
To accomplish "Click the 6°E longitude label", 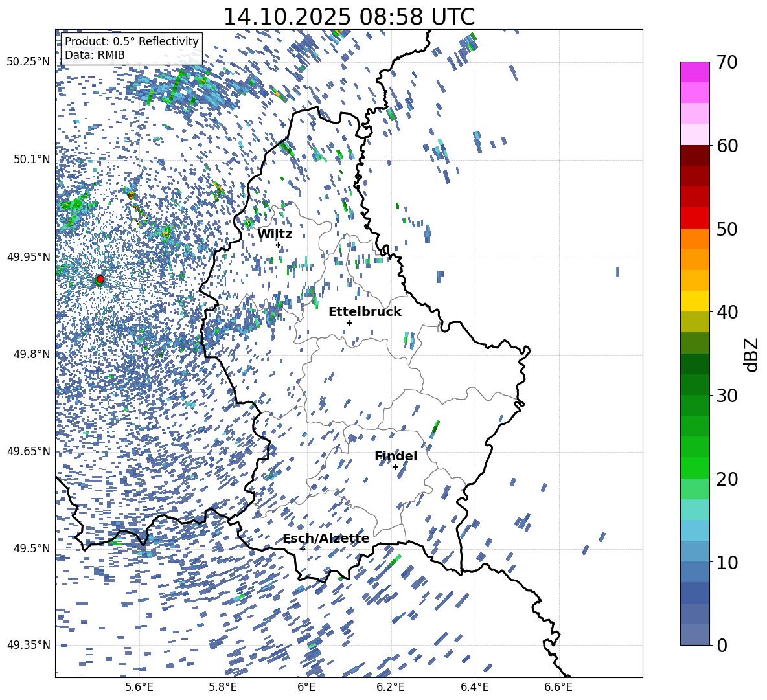I will pyautogui.click(x=306, y=687).
